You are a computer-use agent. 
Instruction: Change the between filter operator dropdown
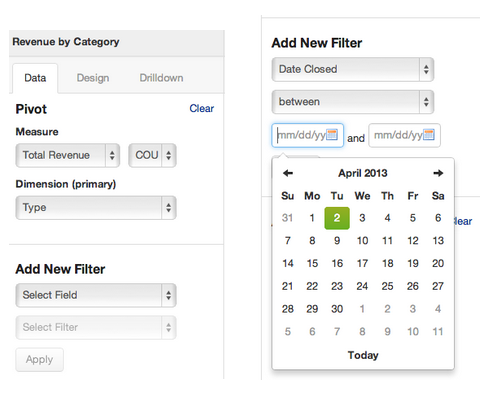[x=353, y=102]
